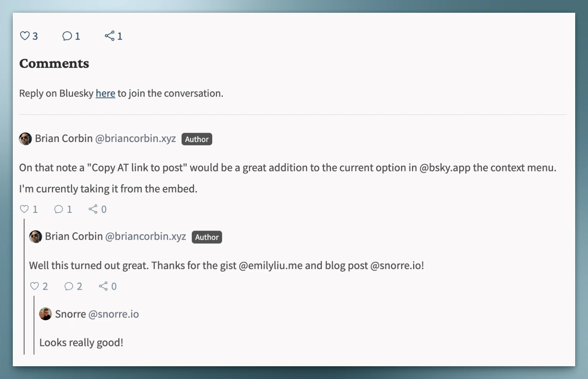Open the nested reply's @briancorbin.xyz handle
Viewport: 588px width, 379px height.
pos(145,236)
